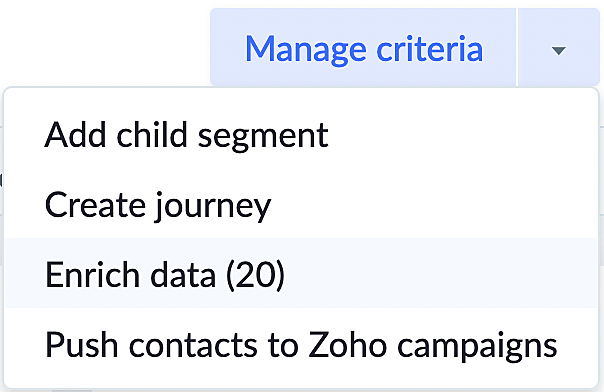Pick the highlighted Enrich data row
This screenshot has width=604, height=392.
301,273
